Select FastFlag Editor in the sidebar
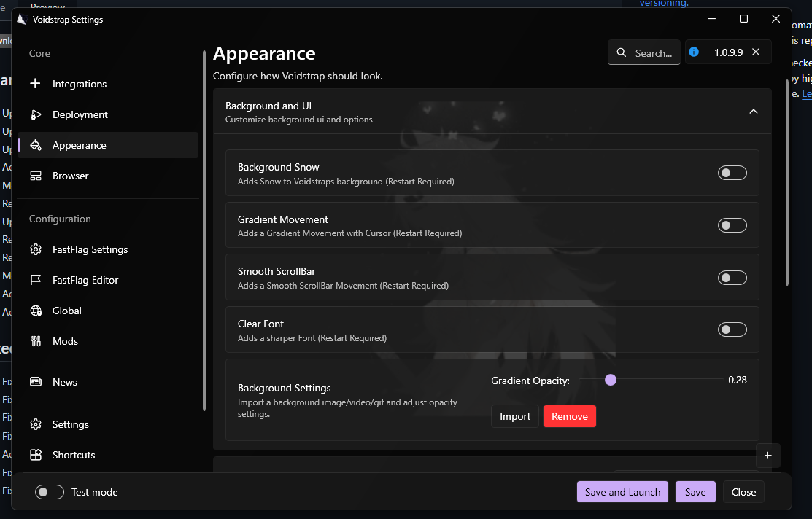Image resolution: width=812 pixels, height=519 pixels. tap(108, 280)
